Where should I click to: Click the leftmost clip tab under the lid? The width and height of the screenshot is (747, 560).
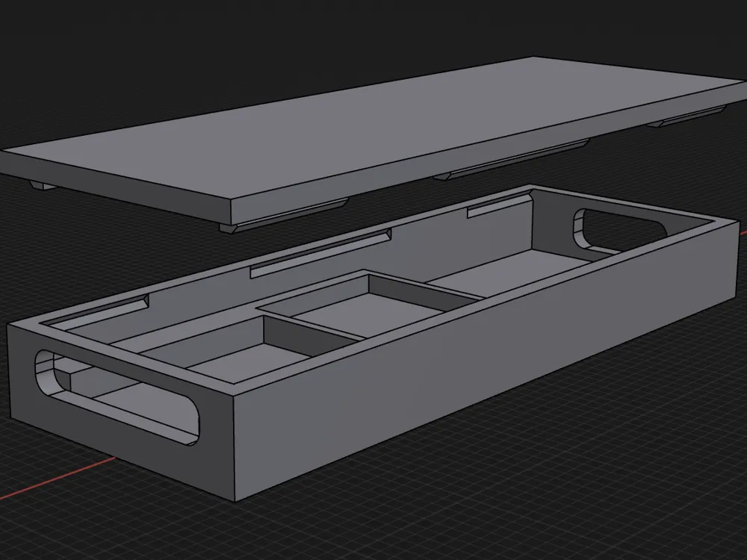click(43, 185)
